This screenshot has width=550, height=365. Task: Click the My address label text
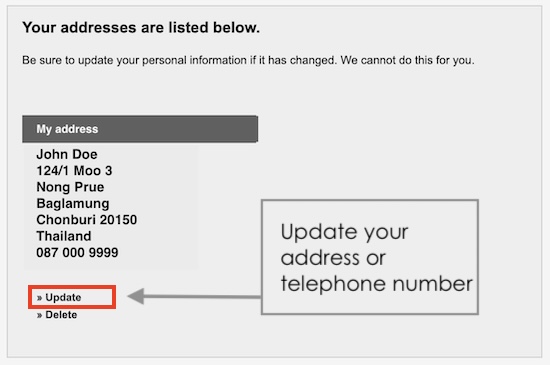coord(67,129)
